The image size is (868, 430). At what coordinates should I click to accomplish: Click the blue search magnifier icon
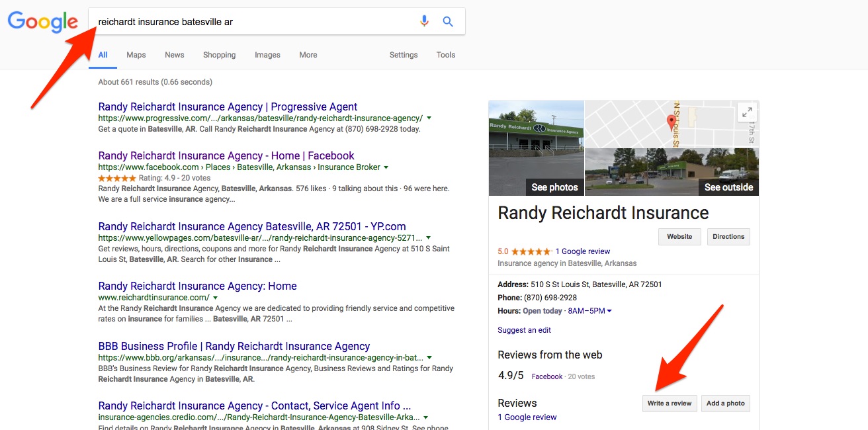tap(448, 21)
